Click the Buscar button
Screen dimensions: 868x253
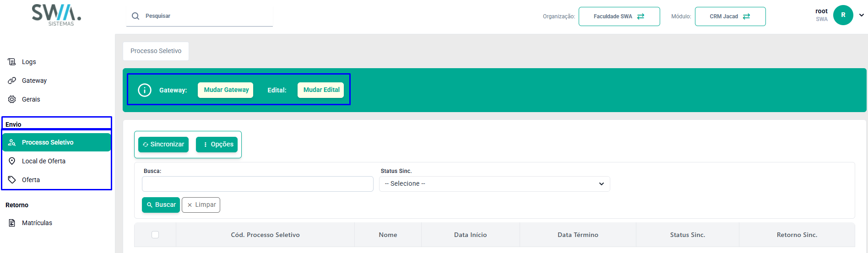161,205
